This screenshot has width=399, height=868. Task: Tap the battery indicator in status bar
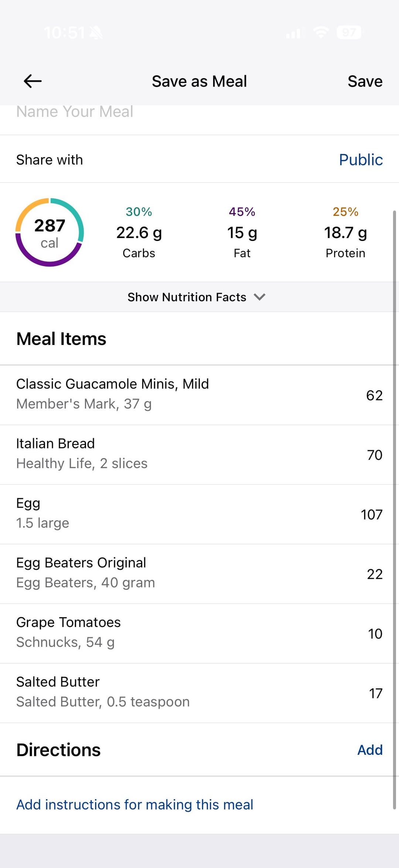pyautogui.click(x=349, y=33)
